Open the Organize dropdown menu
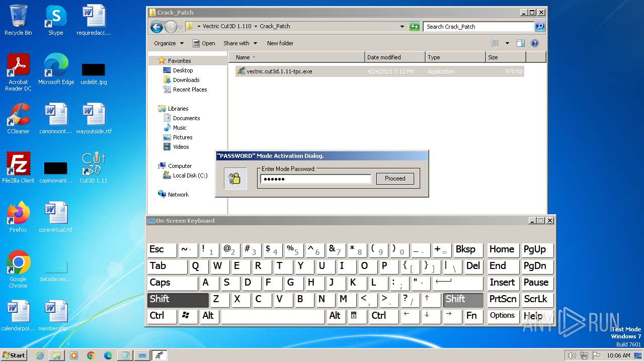Screen dimensions: 644x362 (169, 43)
